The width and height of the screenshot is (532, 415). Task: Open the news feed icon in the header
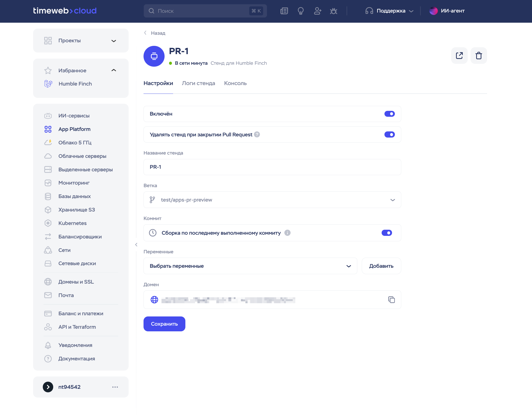click(x=284, y=11)
